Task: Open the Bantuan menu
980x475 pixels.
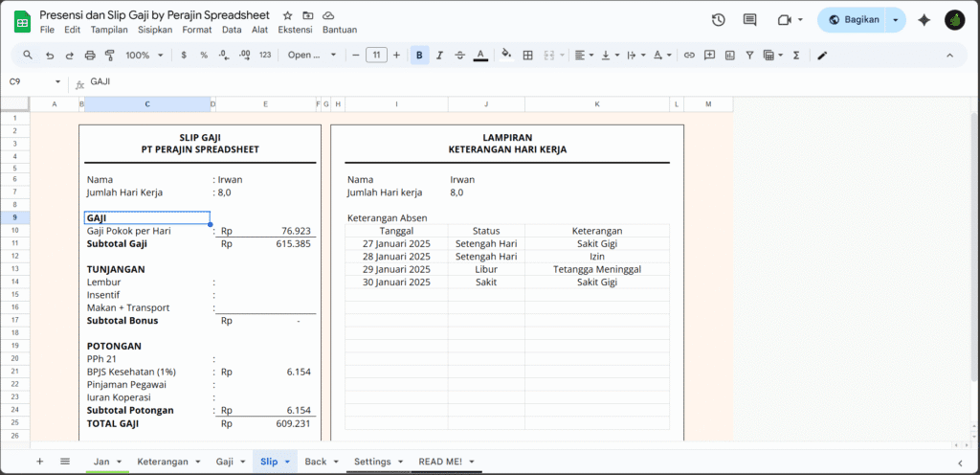Action: (340, 30)
